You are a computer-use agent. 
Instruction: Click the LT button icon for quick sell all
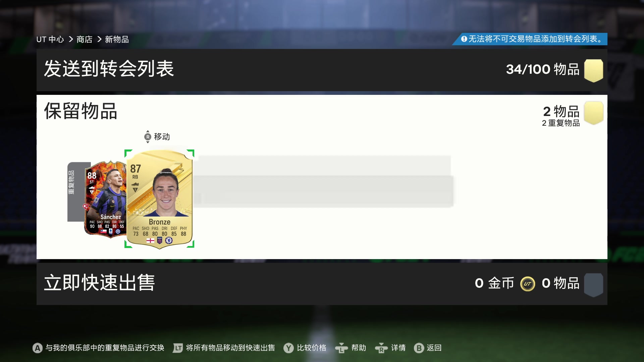coord(178,348)
